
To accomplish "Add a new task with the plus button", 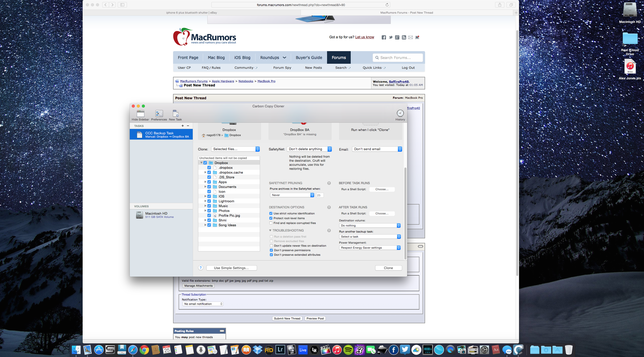I will point(183,126).
